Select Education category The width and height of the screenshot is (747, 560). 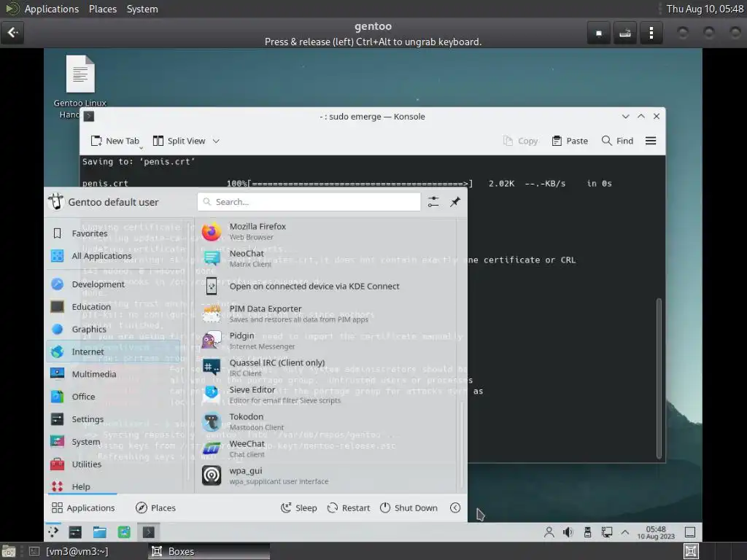click(114, 307)
